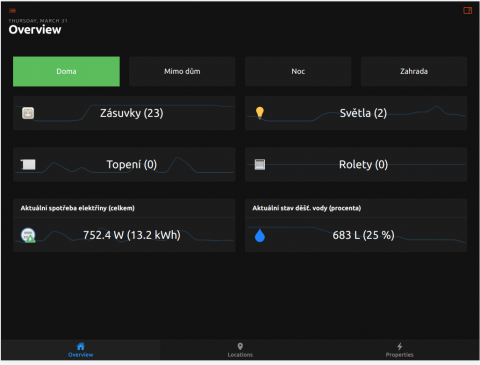Click the Properties lightning bolt icon

[400, 346]
